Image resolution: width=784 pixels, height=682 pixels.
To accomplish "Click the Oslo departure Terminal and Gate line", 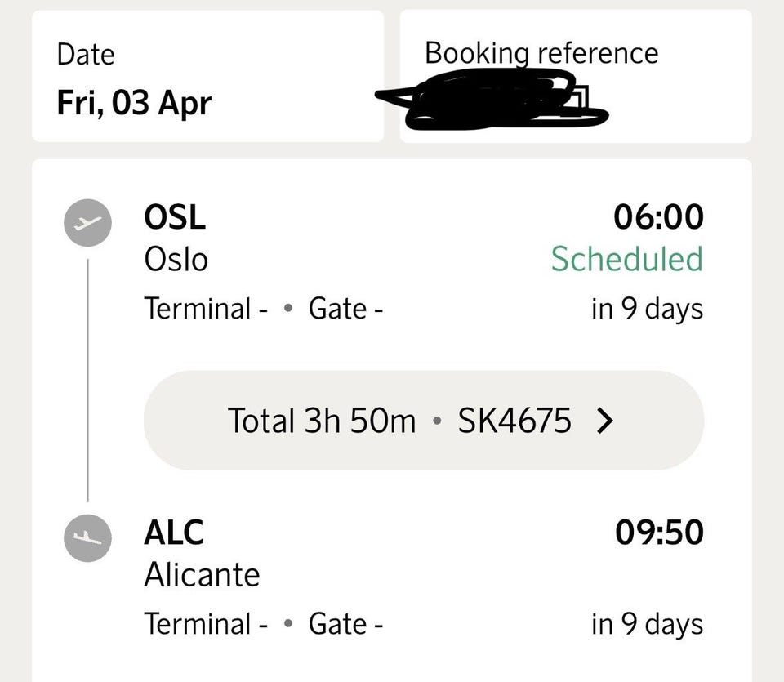I will click(264, 309).
